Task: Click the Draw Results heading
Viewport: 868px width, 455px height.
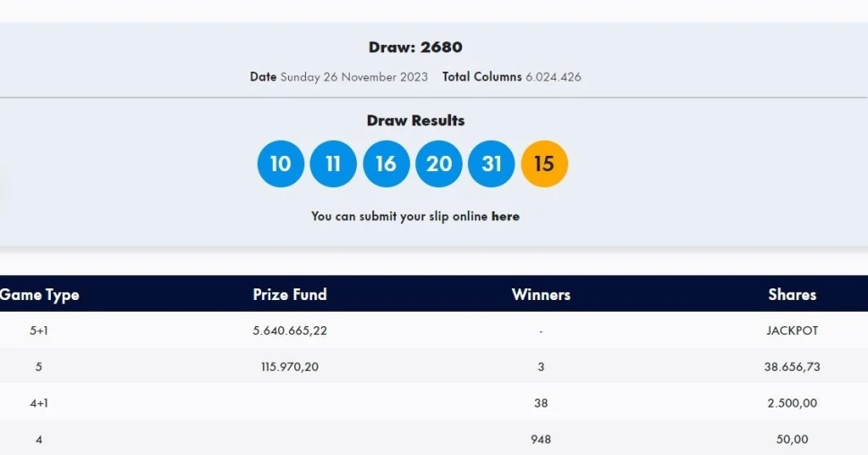Action: click(x=415, y=121)
